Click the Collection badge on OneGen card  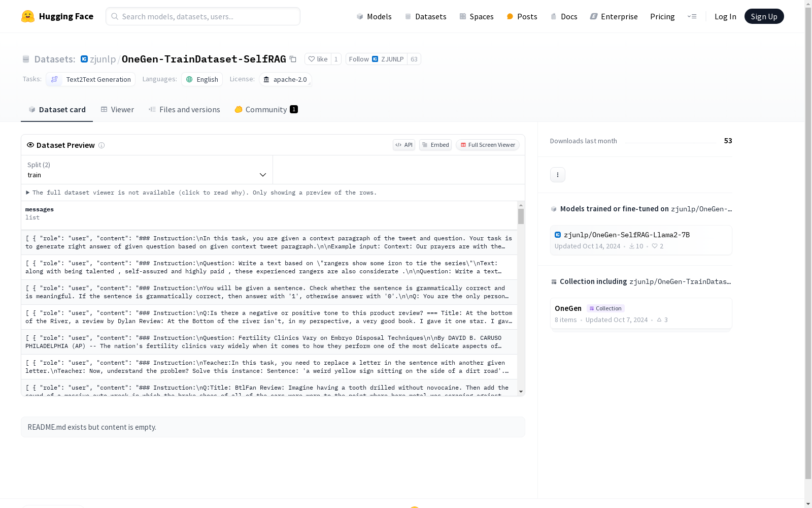605,308
